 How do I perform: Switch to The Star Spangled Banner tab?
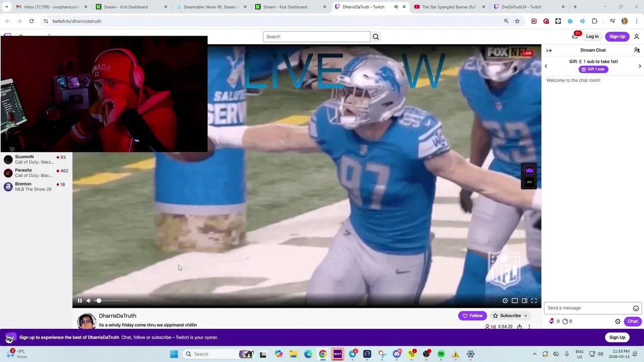pyautogui.click(x=450, y=7)
